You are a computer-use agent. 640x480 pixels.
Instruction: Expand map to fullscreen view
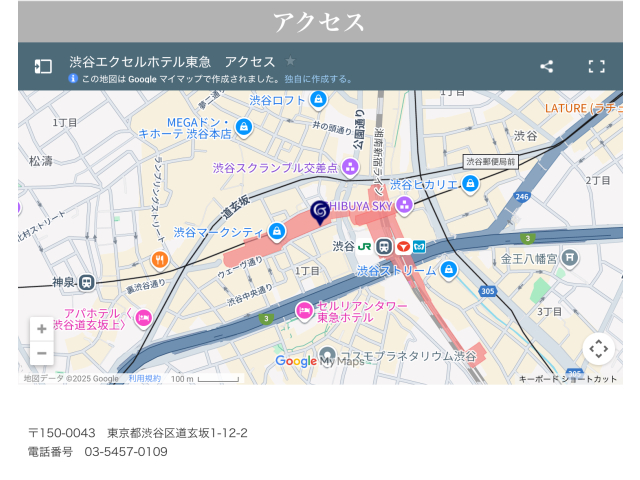point(597,66)
